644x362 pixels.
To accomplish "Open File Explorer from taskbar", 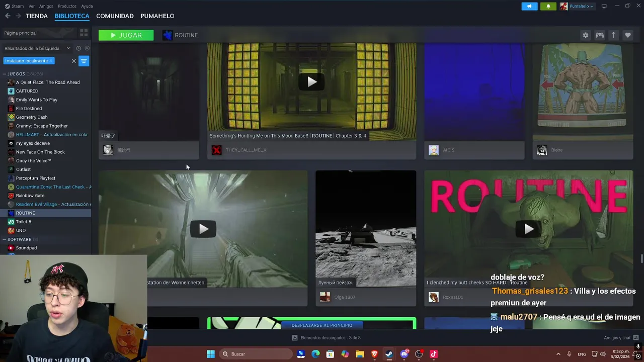I will 360,354.
